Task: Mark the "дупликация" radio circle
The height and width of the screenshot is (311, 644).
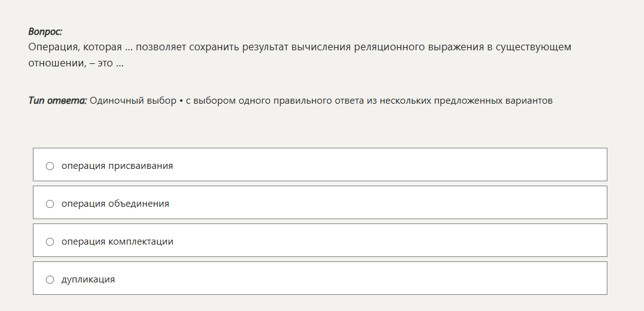Action: point(50,279)
